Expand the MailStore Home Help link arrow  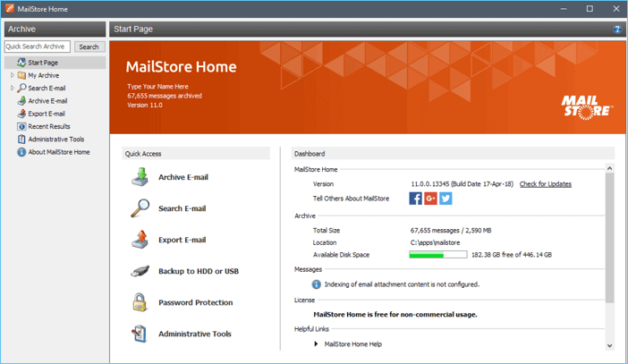tap(316, 344)
